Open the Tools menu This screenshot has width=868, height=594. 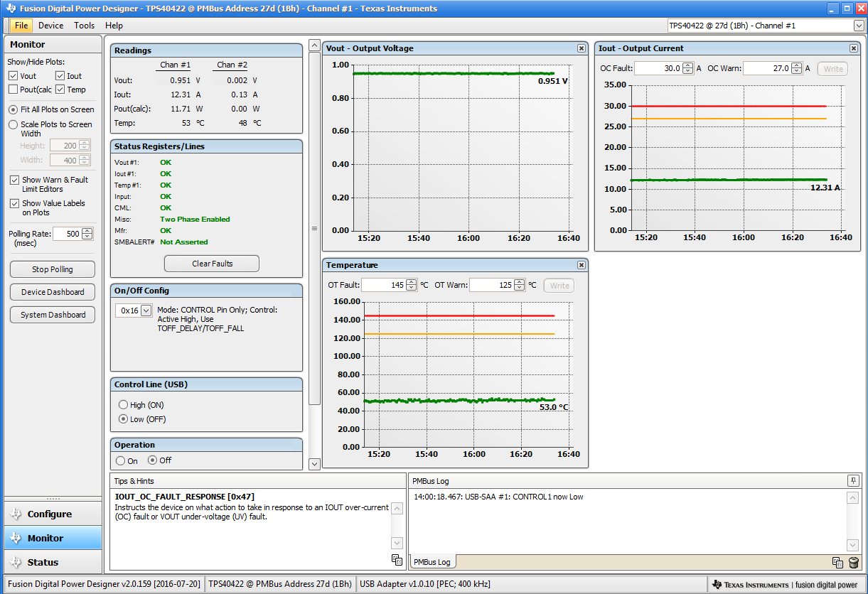(x=84, y=26)
